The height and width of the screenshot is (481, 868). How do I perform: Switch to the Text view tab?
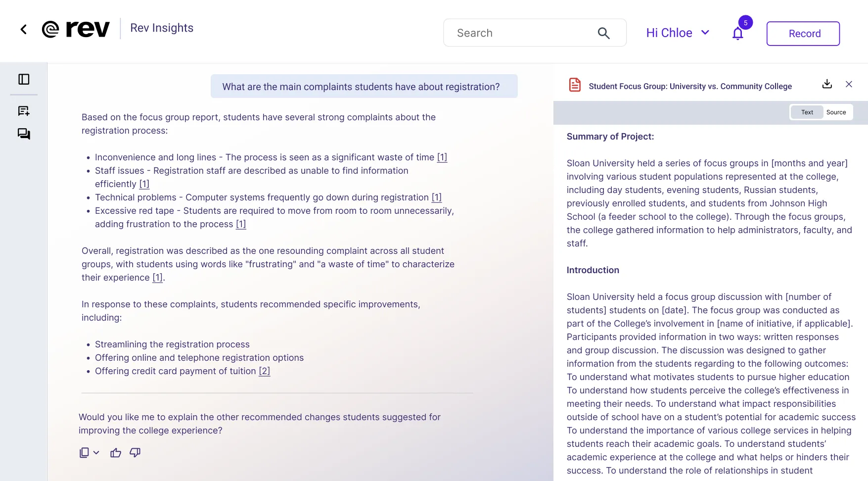(x=807, y=112)
